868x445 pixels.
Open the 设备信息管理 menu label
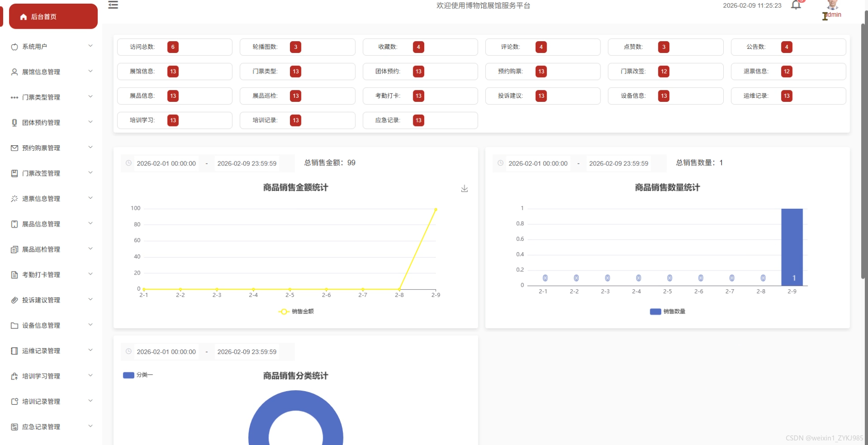coord(41,325)
